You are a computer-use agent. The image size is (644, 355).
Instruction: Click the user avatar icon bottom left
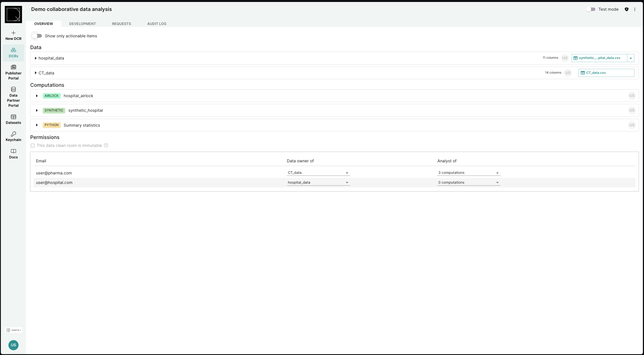tap(13, 345)
